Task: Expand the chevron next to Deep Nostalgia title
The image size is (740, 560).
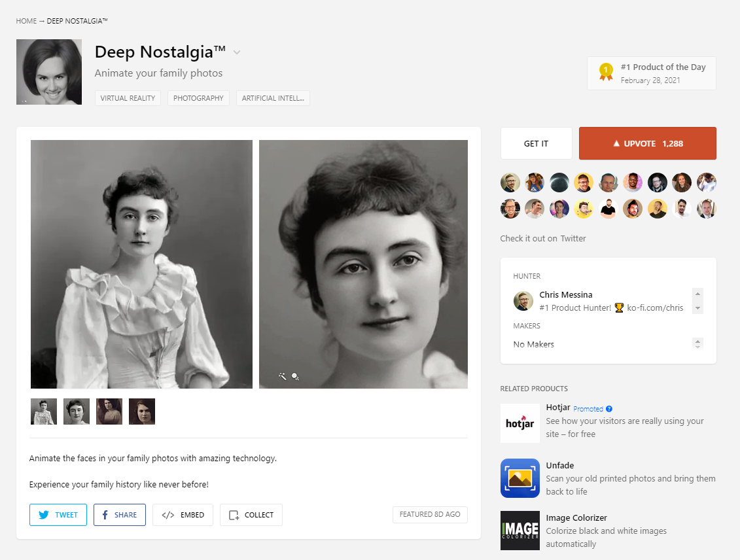Action: pyautogui.click(x=236, y=52)
